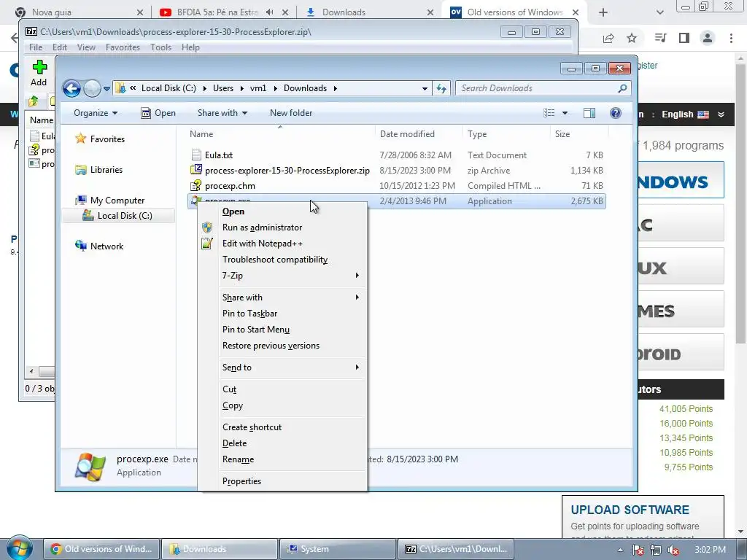This screenshot has width=747, height=560.
Task: Choose Pin to Taskbar
Action: tap(282, 314)
